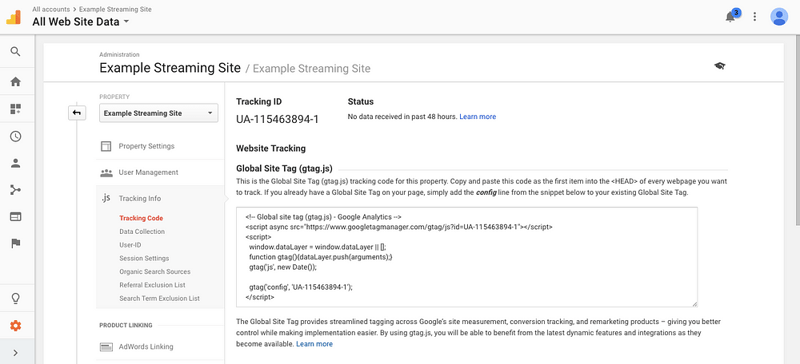Open the three-dot more options menu
The height and width of the screenshot is (364, 800).
[755, 17]
